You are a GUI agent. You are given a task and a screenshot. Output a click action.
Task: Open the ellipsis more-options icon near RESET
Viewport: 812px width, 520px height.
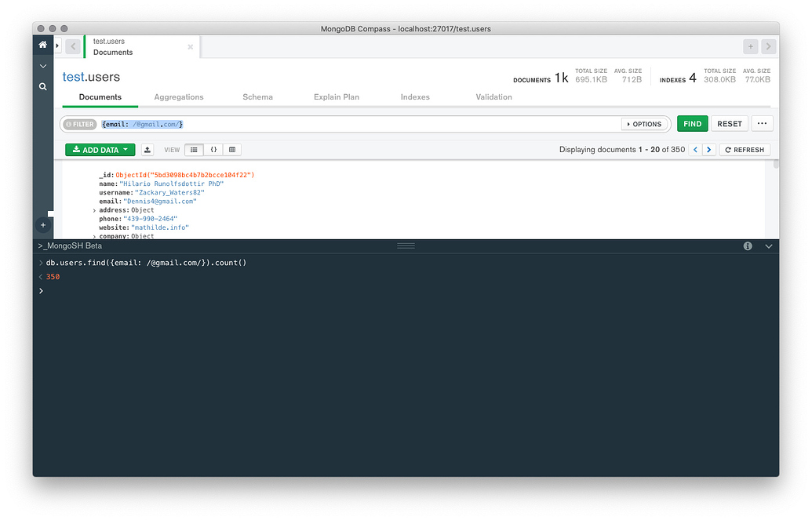pos(762,123)
